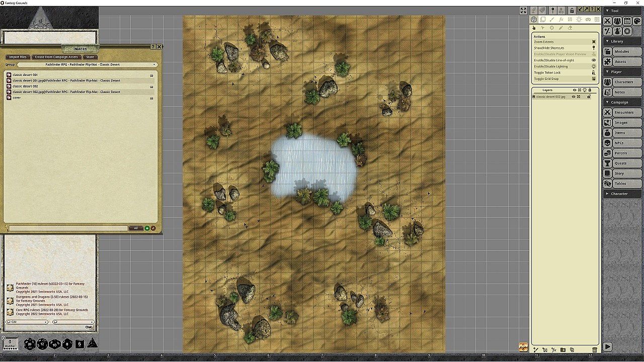Open the effects tool icon with person

click(617, 31)
